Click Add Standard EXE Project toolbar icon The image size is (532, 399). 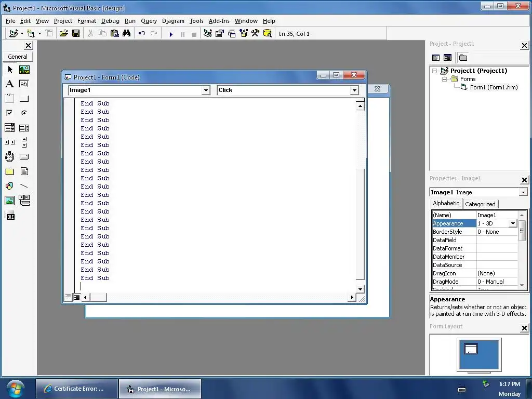[x=14, y=33]
